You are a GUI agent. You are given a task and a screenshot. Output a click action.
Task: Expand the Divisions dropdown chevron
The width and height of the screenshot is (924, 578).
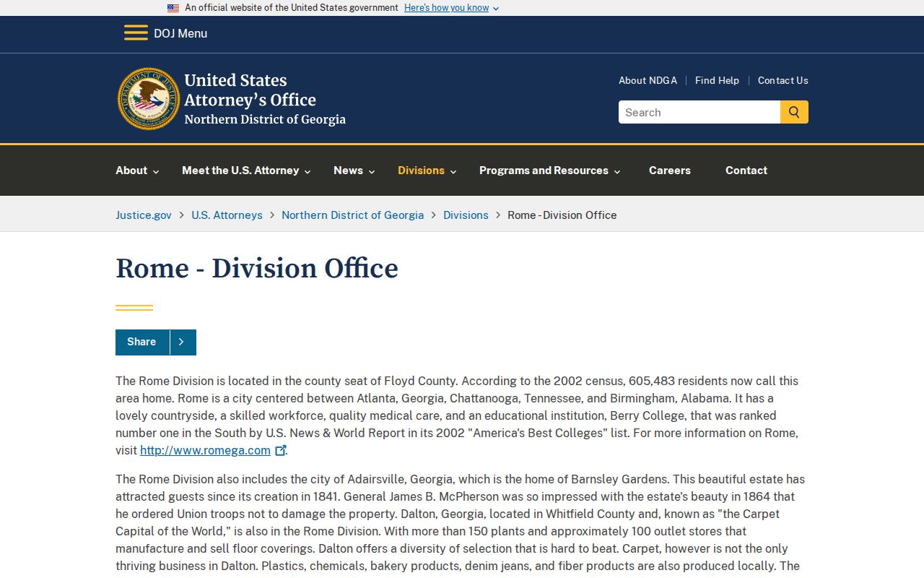pyautogui.click(x=453, y=172)
